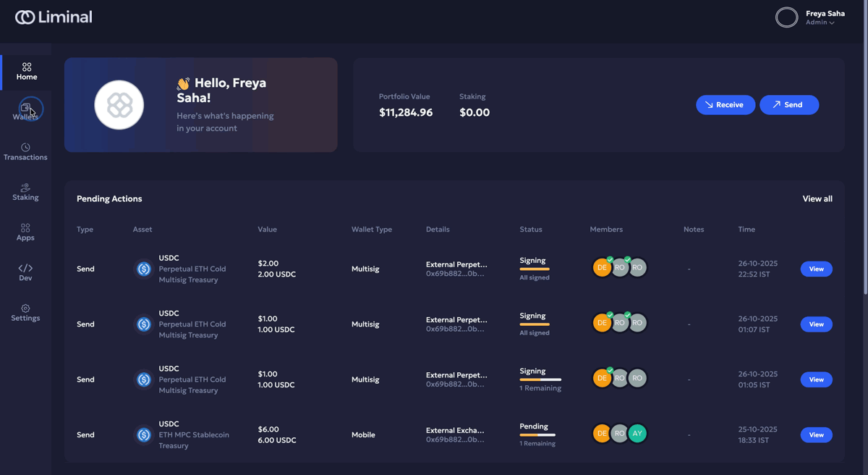Screen dimensions: 868x475
Task: View the transaction dated 26-10-2025 01:07 IST
Action: tap(816, 324)
